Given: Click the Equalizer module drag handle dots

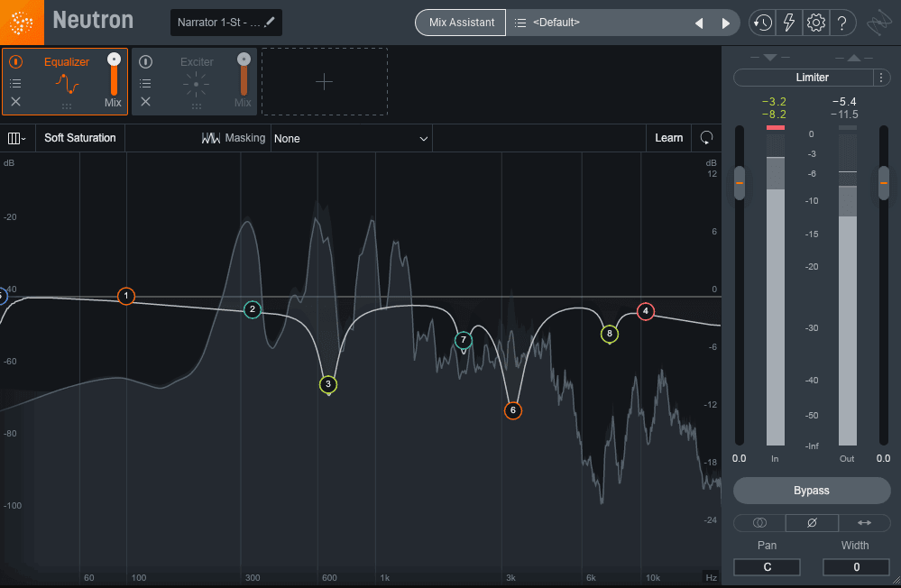Looking at the screenshot, I should pos(67,106).
